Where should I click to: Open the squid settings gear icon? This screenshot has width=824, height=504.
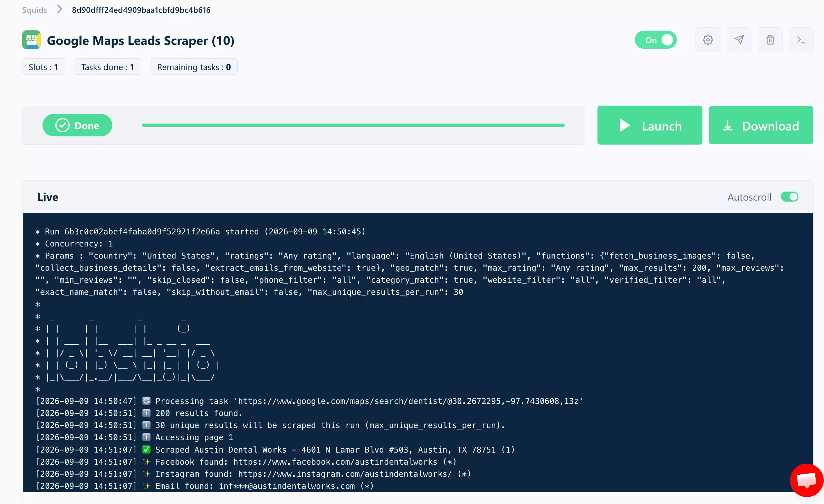tap(708, 40)
